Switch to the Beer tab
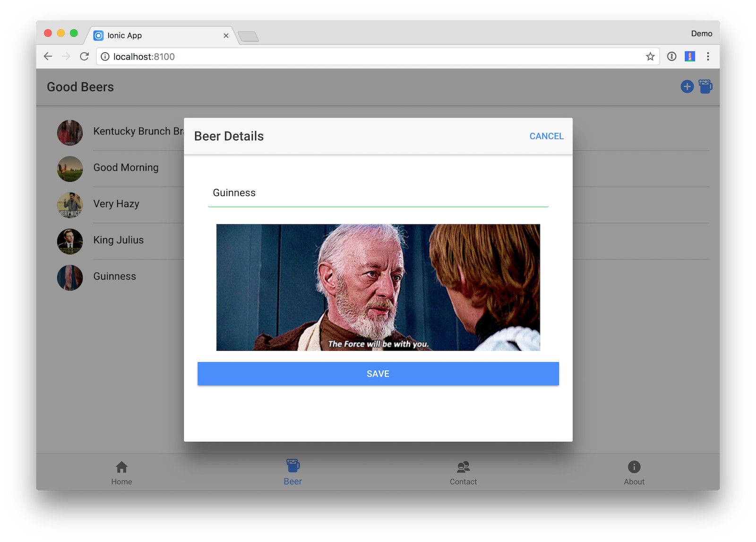The height and width of the screenshot is (542, 756). 292,473
